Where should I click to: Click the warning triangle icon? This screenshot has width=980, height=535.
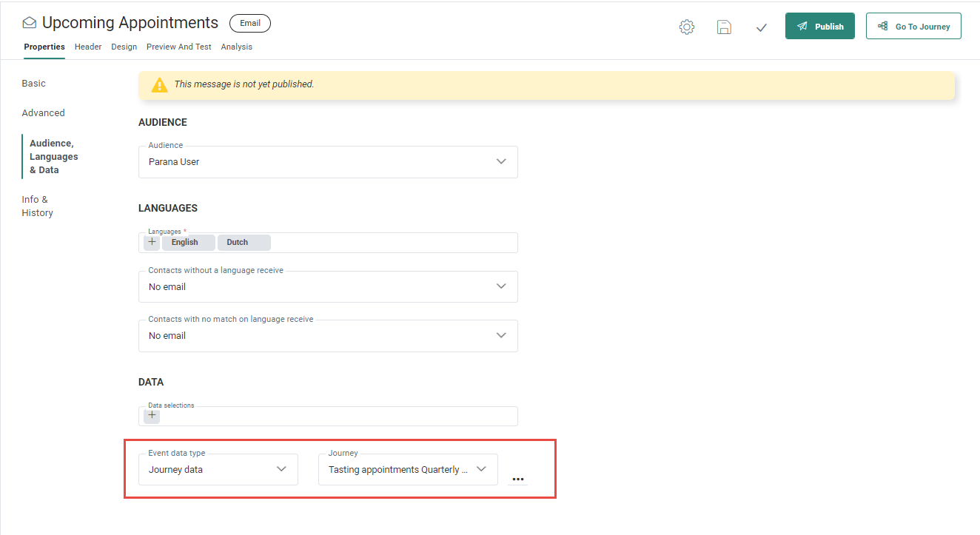tap(159, 85)
